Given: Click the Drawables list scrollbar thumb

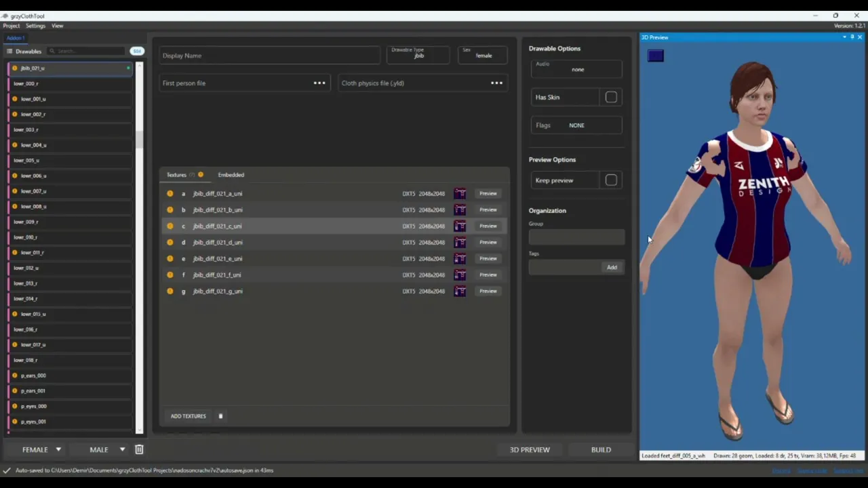Looking at the screenshot, I should coord(140,140).
